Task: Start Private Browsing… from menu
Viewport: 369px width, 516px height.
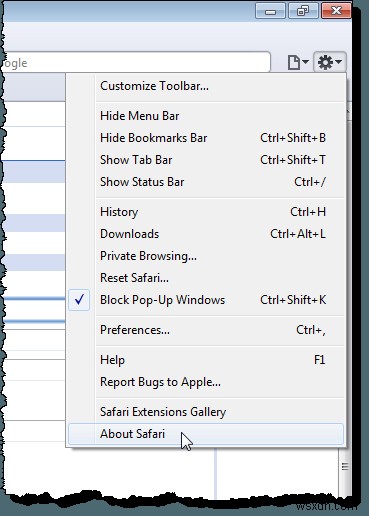Action: click(x=206, y=256)
